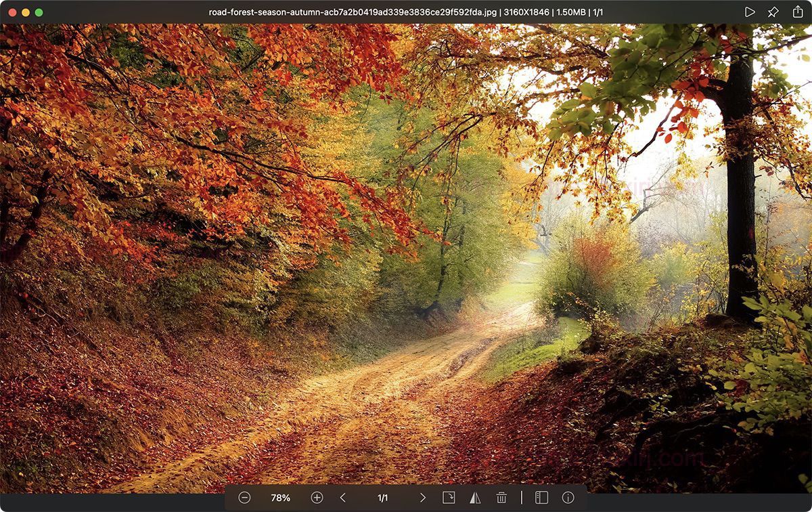Screen dimensions: 812x512
Task: Toggle the info display for the image
Action: 567,497
